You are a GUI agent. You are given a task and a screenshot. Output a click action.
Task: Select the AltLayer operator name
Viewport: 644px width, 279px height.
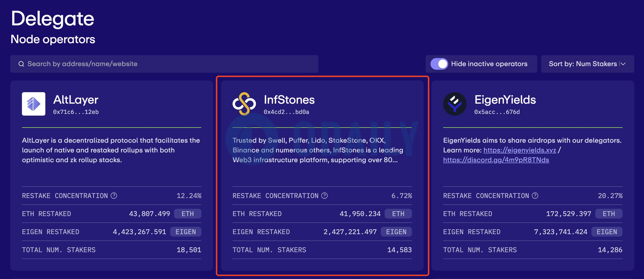pos(76,100)
